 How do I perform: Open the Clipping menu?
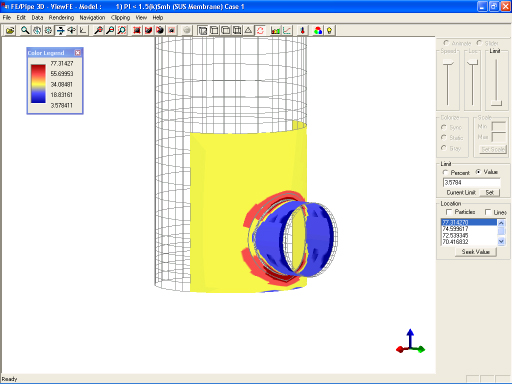point(120,18)
